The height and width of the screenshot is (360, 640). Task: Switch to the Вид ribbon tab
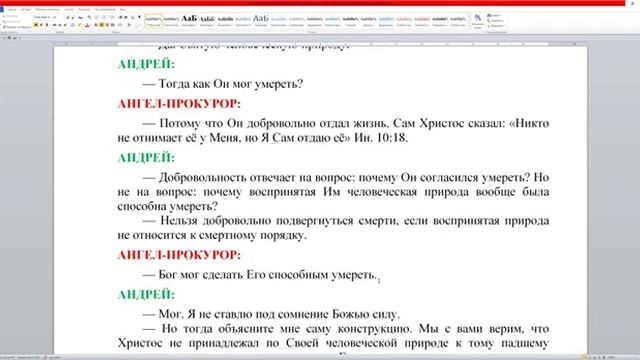(122, 9)
